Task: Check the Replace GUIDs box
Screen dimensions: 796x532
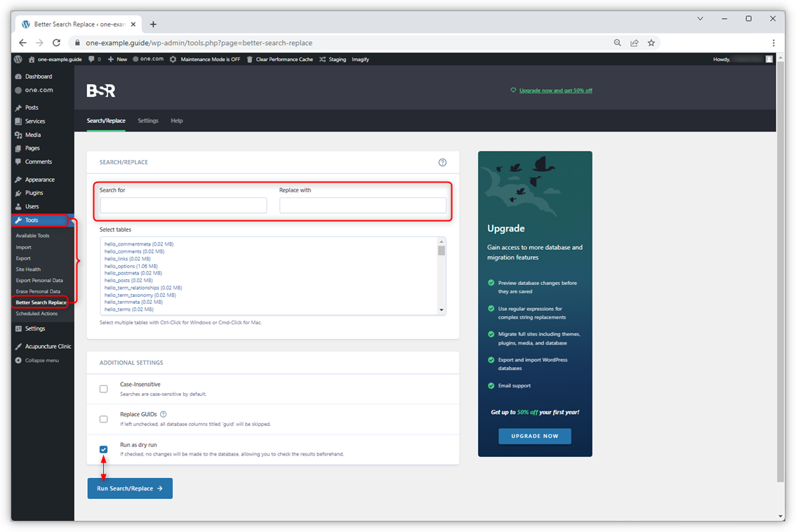Action: click(103, 419)
